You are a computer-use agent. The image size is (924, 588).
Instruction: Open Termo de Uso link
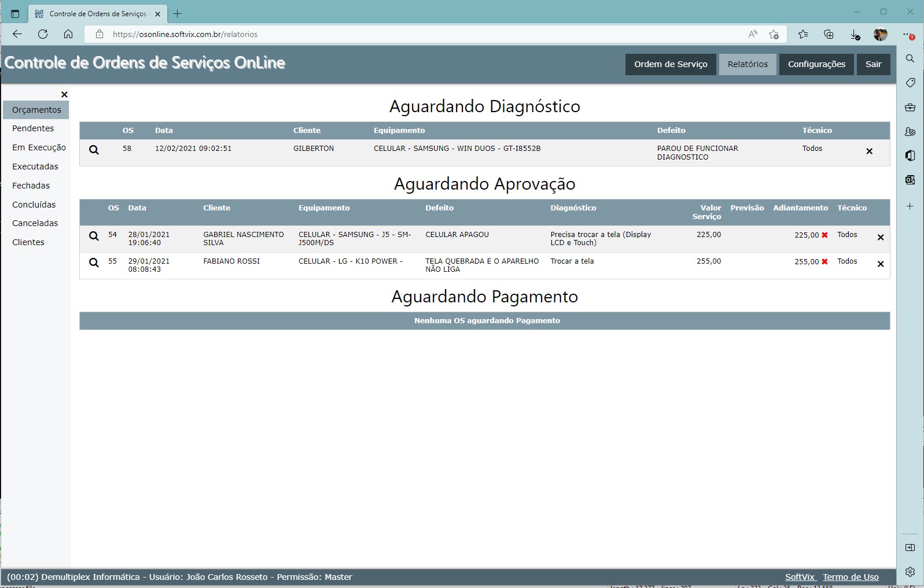coord(851,577)
